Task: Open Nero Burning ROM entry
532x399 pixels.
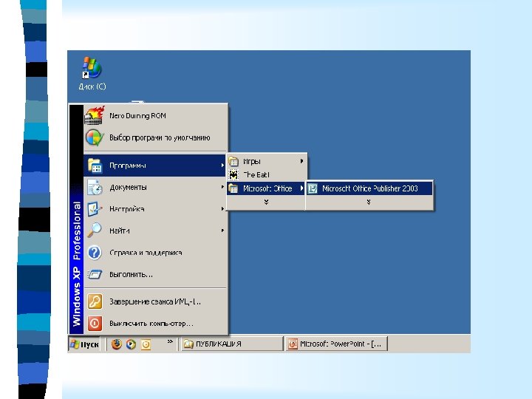Action: click(156, 116)
